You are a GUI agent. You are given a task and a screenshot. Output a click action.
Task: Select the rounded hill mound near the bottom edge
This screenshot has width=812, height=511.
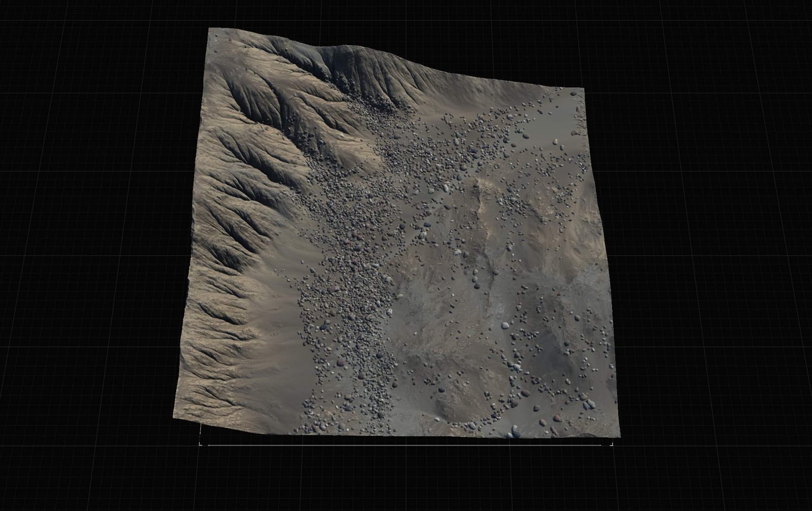pos(457,401)
